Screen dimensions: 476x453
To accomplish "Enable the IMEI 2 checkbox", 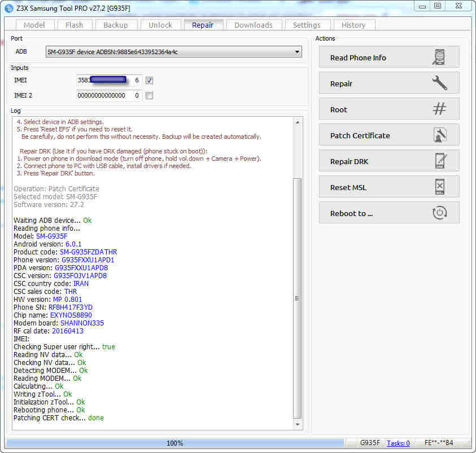I will 149,95.
